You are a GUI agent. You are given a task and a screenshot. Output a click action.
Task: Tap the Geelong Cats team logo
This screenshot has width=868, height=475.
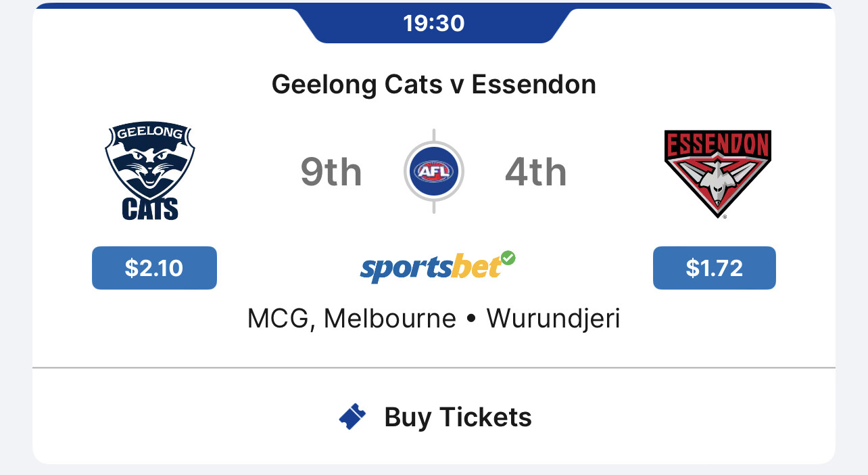tap(150, 171)
